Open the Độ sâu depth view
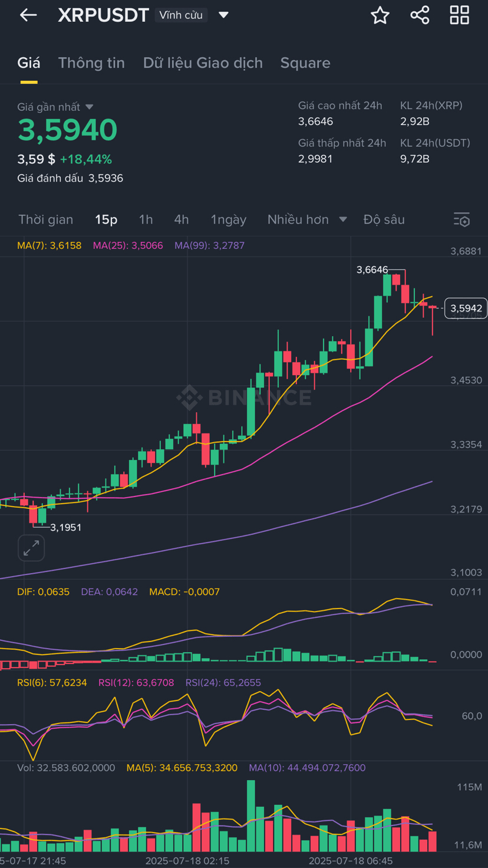This screenshot has height=868, width=488. 384,219
